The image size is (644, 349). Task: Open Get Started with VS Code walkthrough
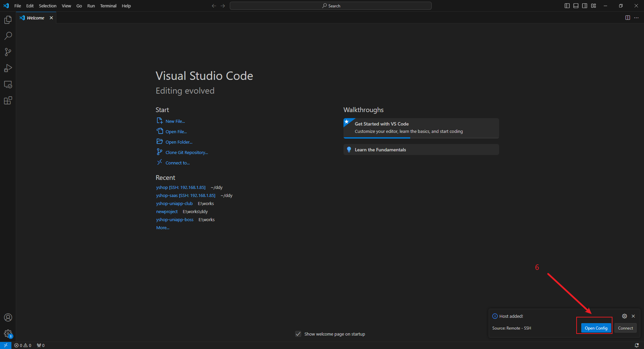tap(421, 128)
